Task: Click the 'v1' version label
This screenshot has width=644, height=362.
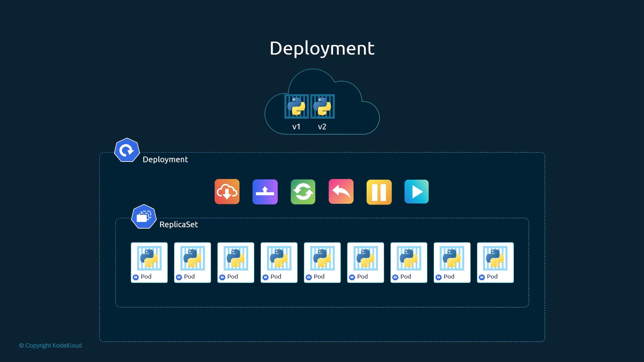Action: point(297,127)
